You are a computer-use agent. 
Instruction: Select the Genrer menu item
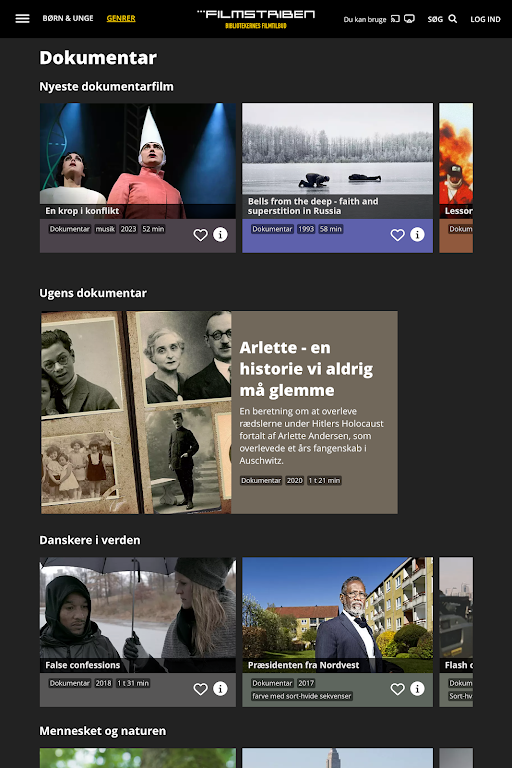pos(121,18)
